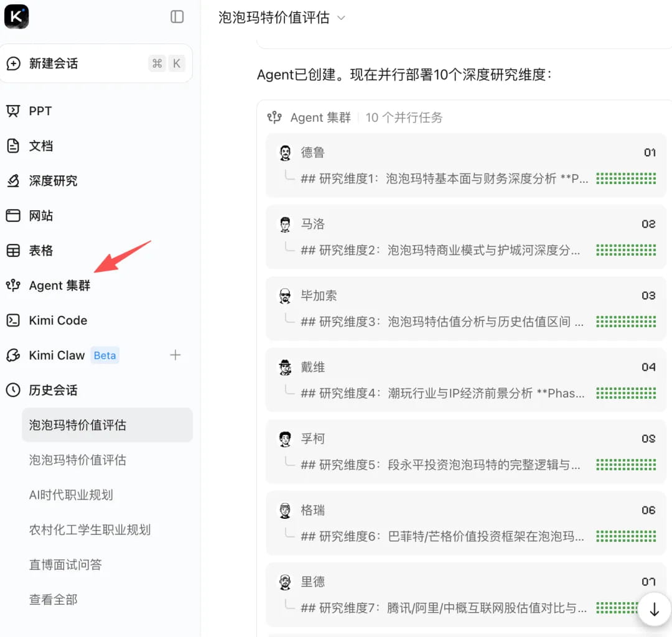Open agent 马洛 task card 02
This screenshot has height=637, width=672.
466,237
